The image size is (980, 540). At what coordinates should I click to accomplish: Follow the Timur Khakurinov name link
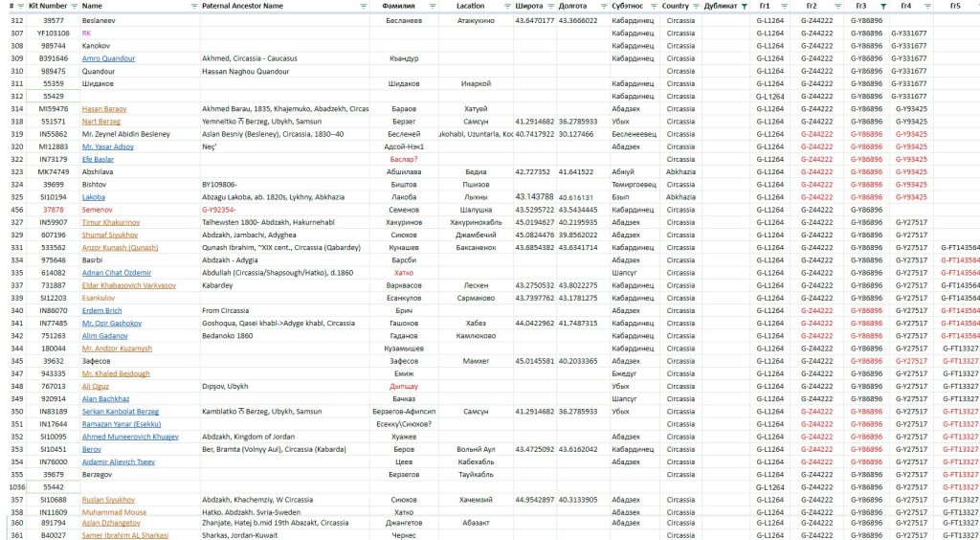coord(111,222)
